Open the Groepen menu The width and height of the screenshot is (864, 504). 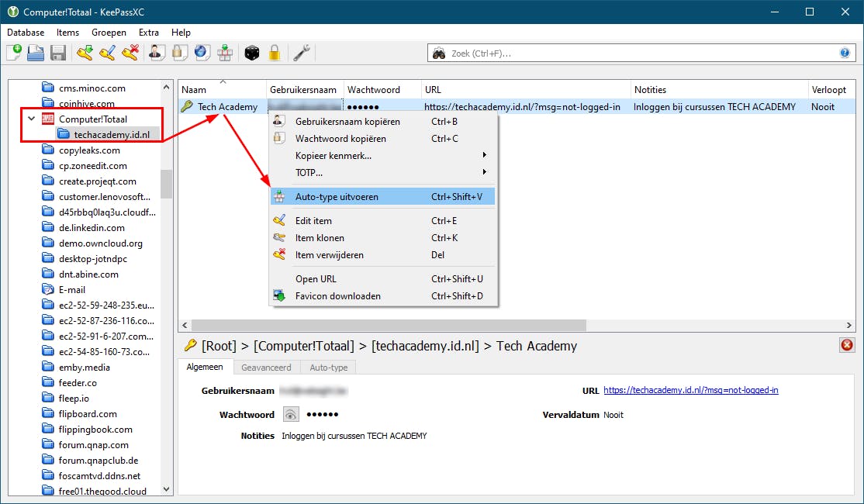(109, 33)
